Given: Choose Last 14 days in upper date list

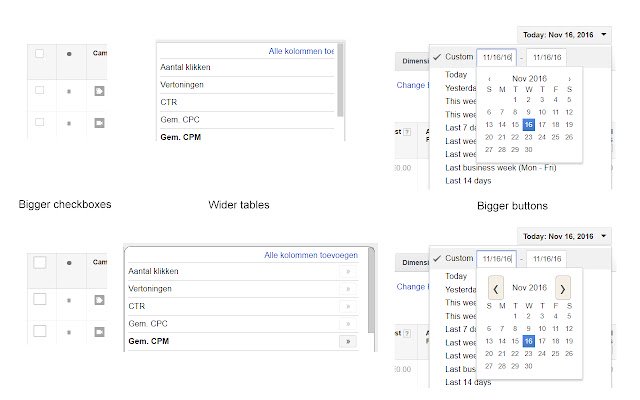Looking at the screenshot, I should click(468, 181).
